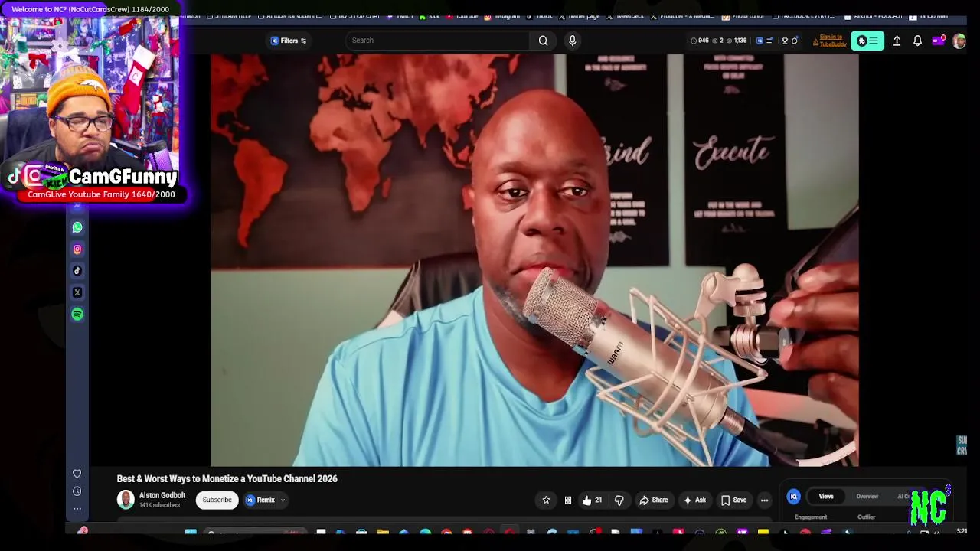Screen dimensions: 980x551
Task: Open the YouTube notifications bell
Action: pyautogui.click(x=917, y=41)
